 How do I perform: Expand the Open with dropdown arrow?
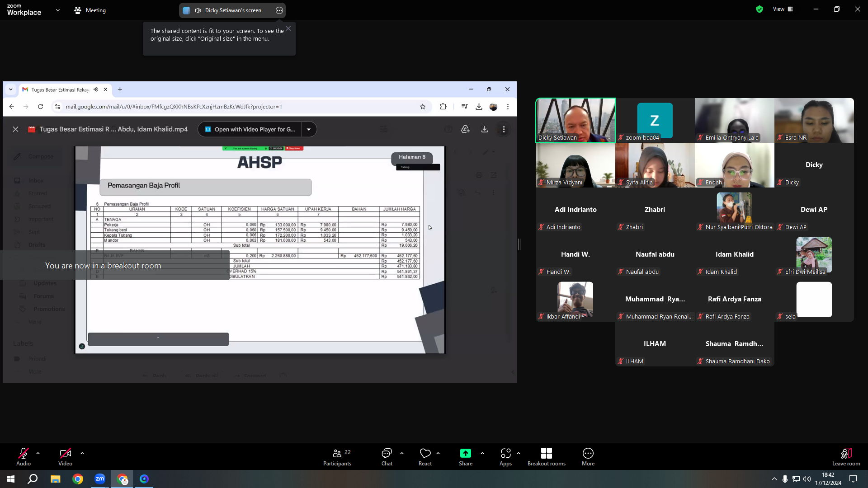pos(309,129)
